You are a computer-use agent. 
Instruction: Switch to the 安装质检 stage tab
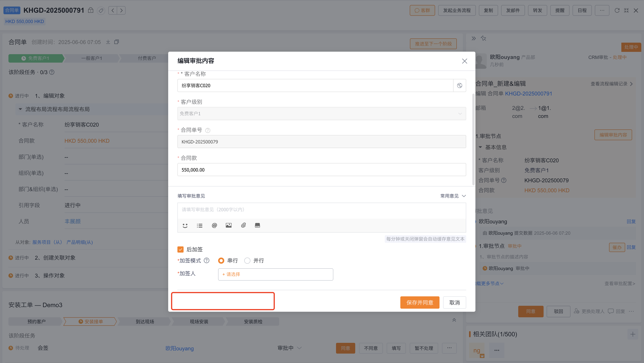coord(253,322)
